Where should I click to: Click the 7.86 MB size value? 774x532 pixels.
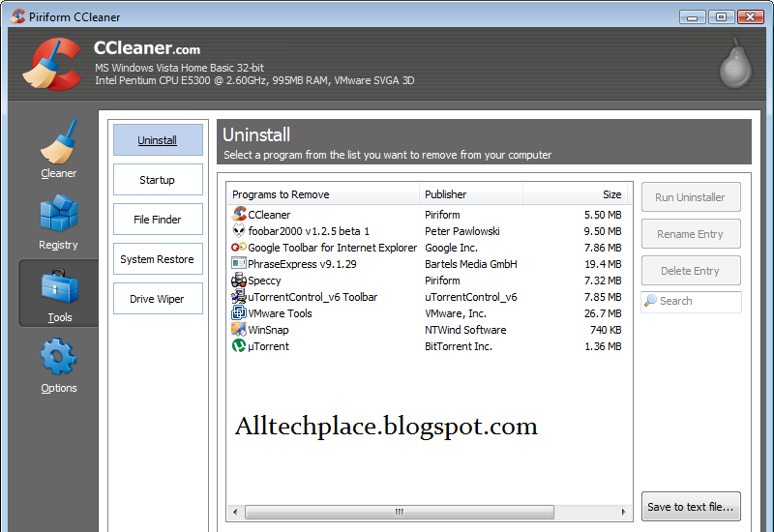pyautogui.click(x=603, y=248)
